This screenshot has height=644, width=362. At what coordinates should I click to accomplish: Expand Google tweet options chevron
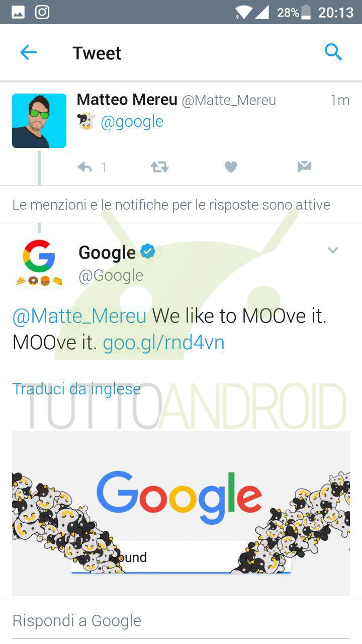(x=333, y=250)
